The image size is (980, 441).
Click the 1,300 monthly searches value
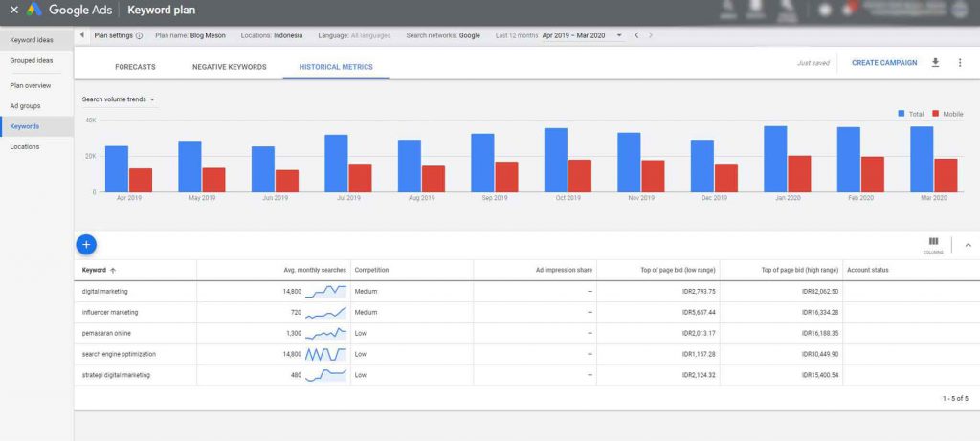tap(294, 334)
